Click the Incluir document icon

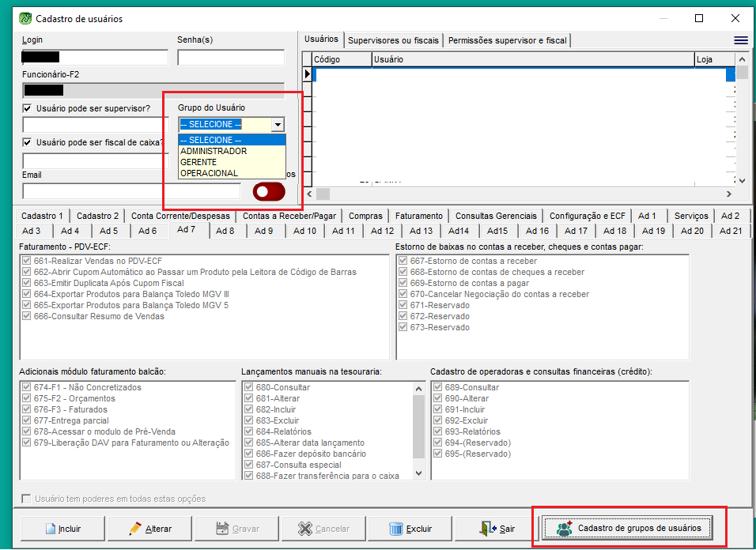(50, 529)
